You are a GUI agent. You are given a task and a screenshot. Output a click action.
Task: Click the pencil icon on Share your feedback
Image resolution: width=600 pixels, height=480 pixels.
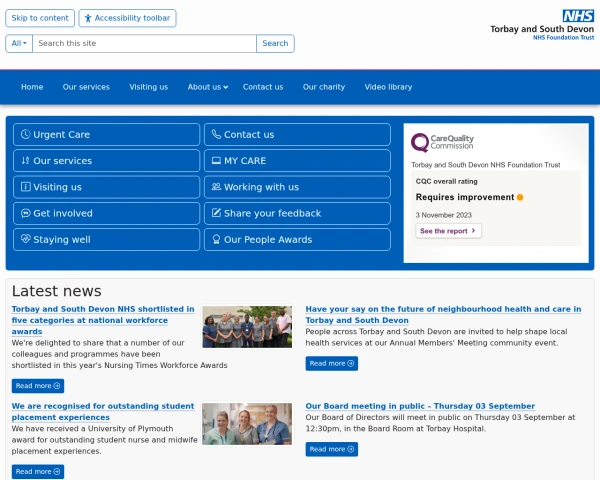[216, 213]
